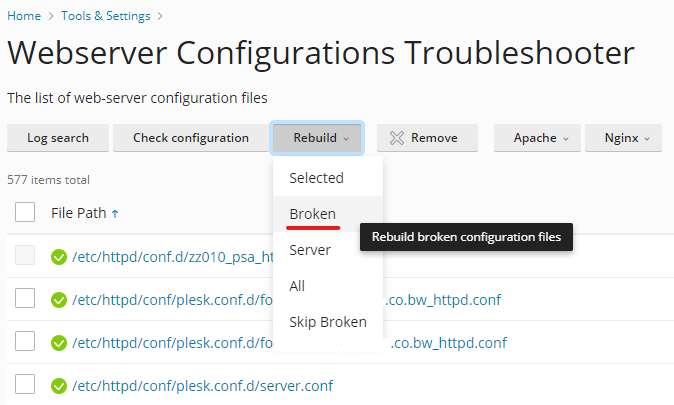674x405 pixels.
Task: Check the box for the first plesk.conf.d row
Action: [26, 299]
